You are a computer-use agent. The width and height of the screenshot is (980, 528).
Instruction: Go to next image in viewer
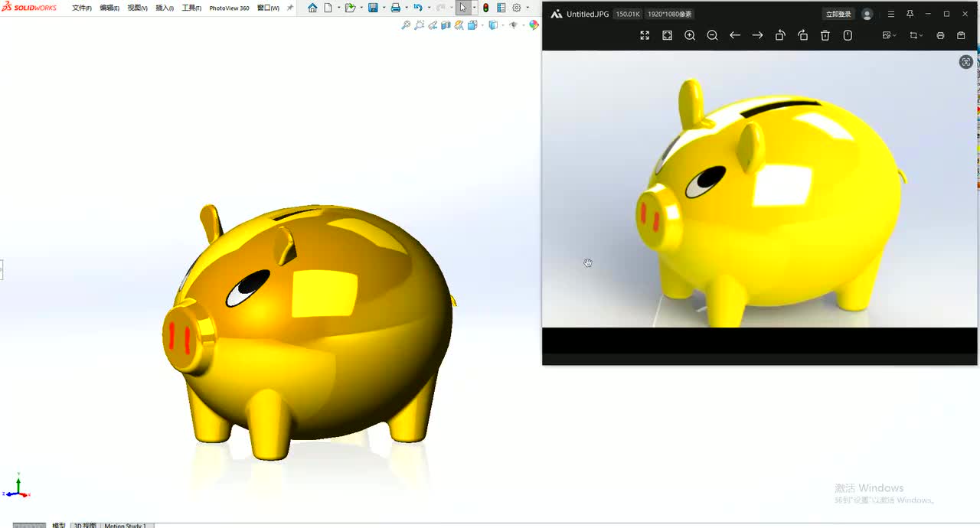(757, 35)
